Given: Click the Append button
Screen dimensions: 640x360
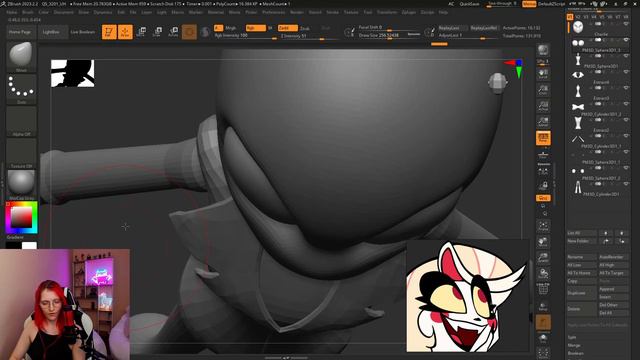Looking at the screenshot, I should pos(613,289).
